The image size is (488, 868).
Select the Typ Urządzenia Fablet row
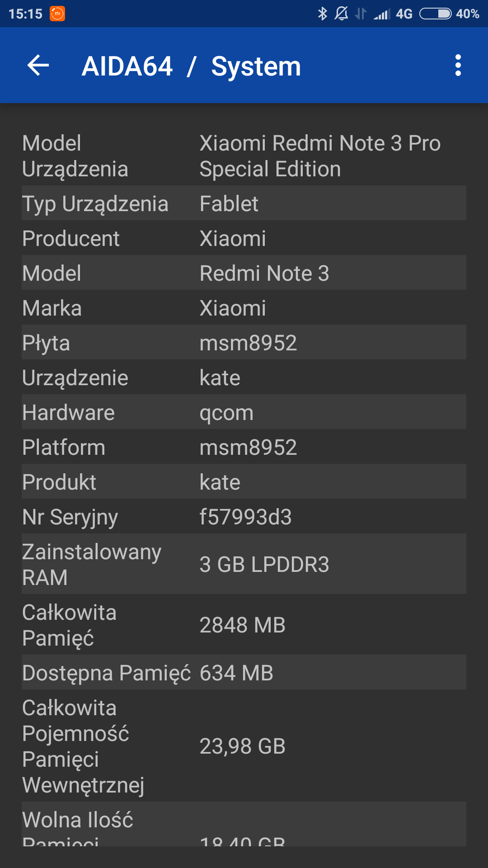coord(244,203)
